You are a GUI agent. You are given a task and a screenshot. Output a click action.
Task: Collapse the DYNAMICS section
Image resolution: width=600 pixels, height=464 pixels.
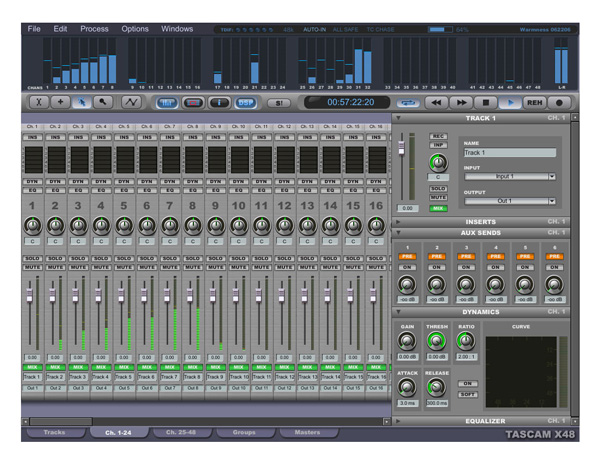(x=398, y=312)
